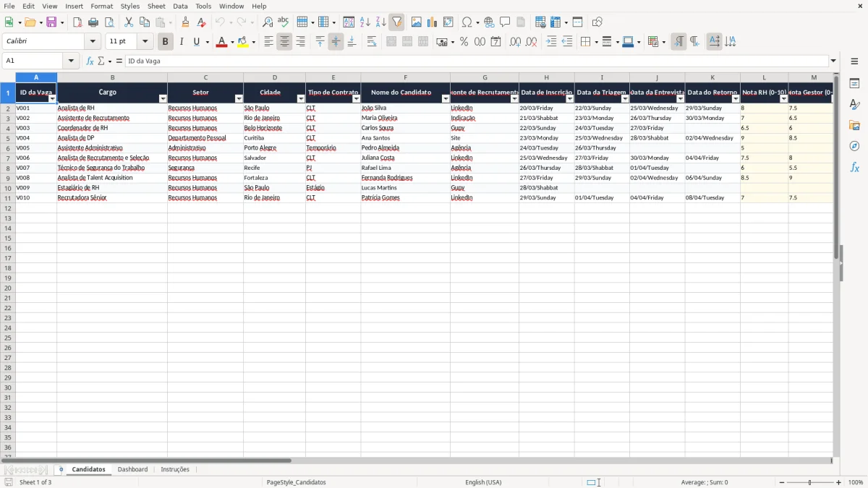Click the Formula equals sign button
Image resolution: width=868 pixels, height=488 pixels.
[x=119, y=61]
